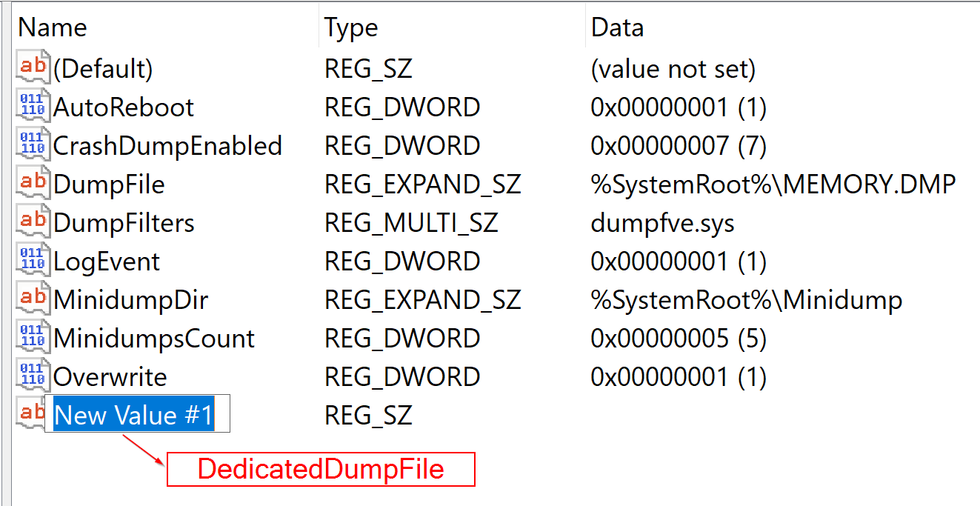Click the New Value #1 name edit box
The image size is (980, 506).
(x=138, y=414)
